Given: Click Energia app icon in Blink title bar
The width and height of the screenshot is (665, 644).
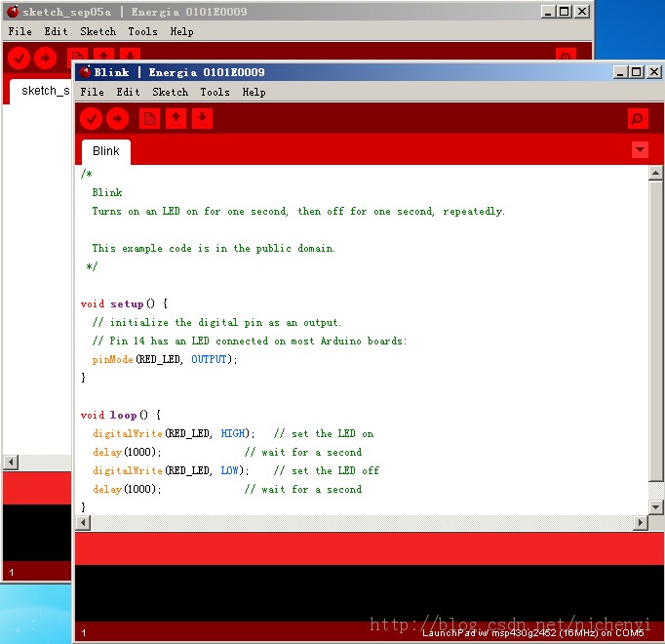Looking at the screenshot, I should [x=85, y=72].
